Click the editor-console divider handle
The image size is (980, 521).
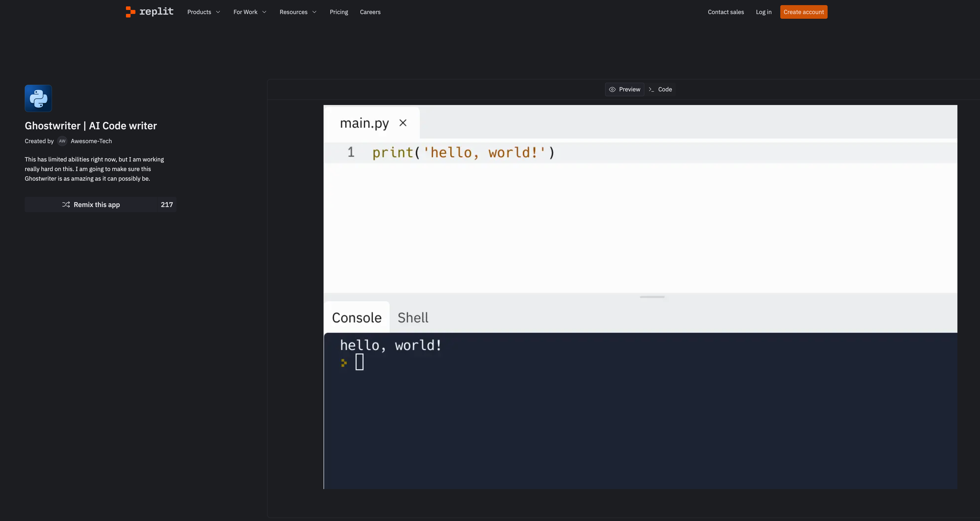[652, 297]
